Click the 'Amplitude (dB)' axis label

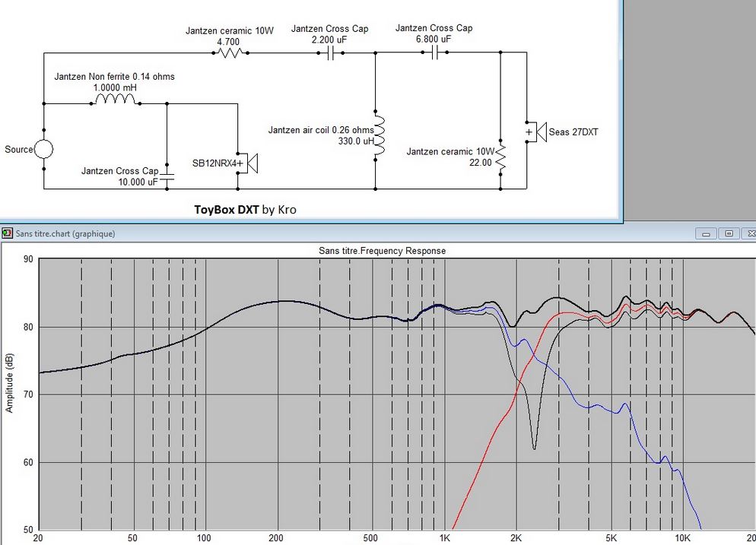click(x=9, y=383)
